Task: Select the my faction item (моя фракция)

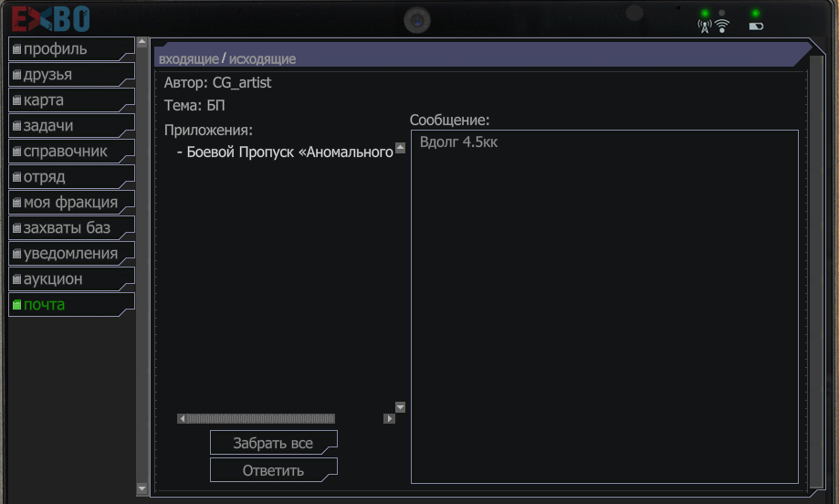Action: click(70, 202)
